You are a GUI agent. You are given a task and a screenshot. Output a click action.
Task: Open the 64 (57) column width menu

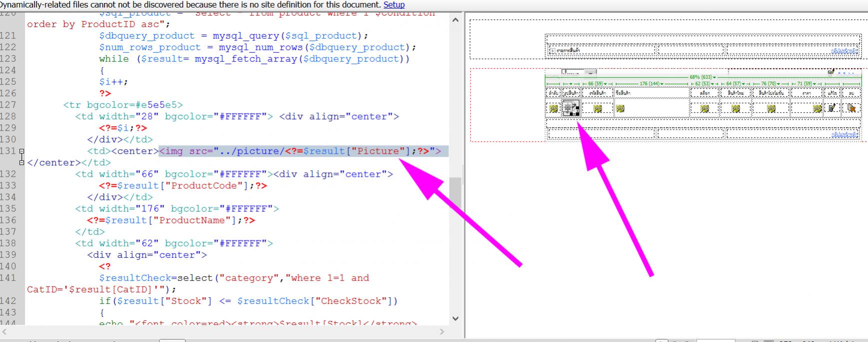[x=735, y=84]
